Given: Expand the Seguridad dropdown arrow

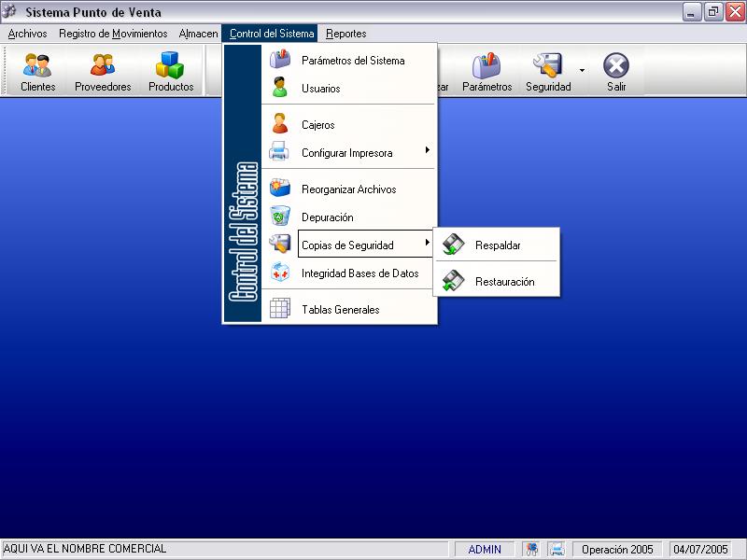Looking at the screenshot, I should 583,70.
